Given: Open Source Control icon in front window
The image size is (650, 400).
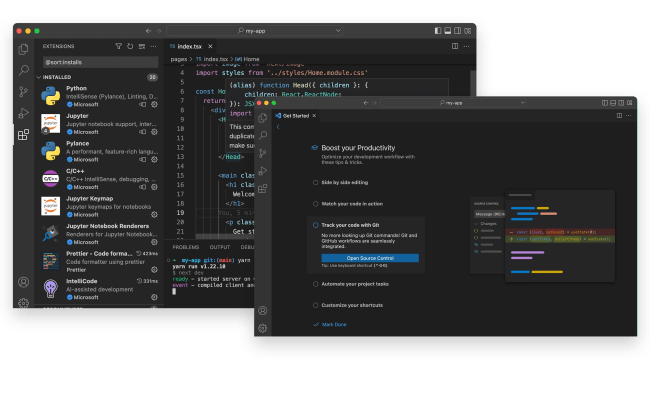Looking at the screenshot, I should coord(262,153).
